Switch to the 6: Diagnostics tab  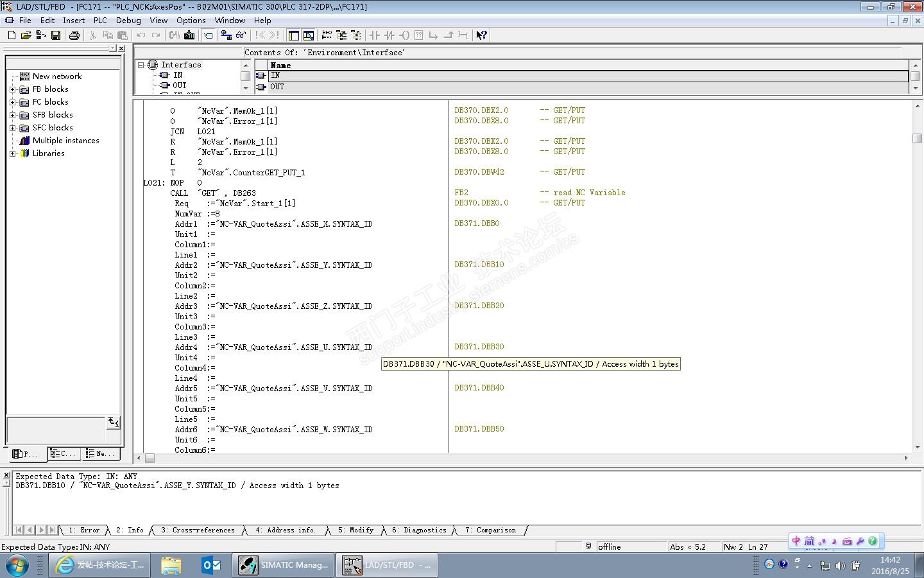point(419,530)
